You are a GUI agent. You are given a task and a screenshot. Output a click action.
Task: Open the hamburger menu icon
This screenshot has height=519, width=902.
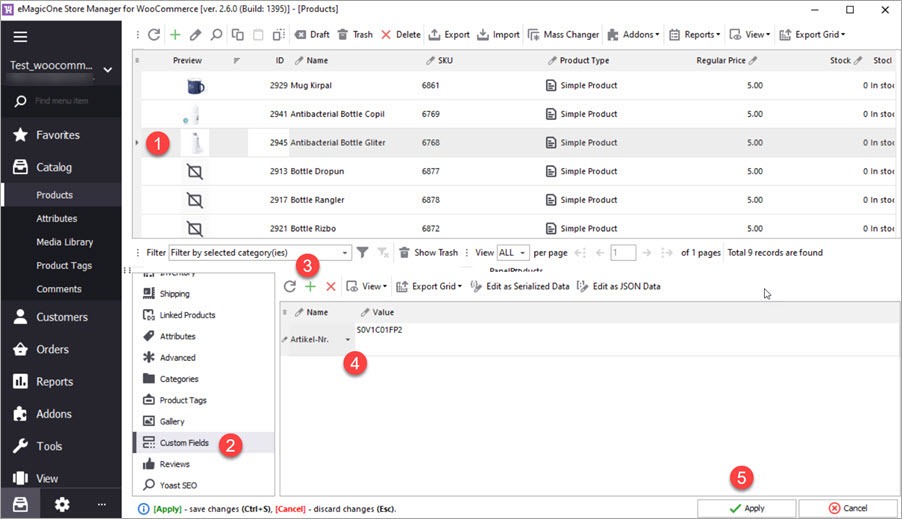point(20,37)
